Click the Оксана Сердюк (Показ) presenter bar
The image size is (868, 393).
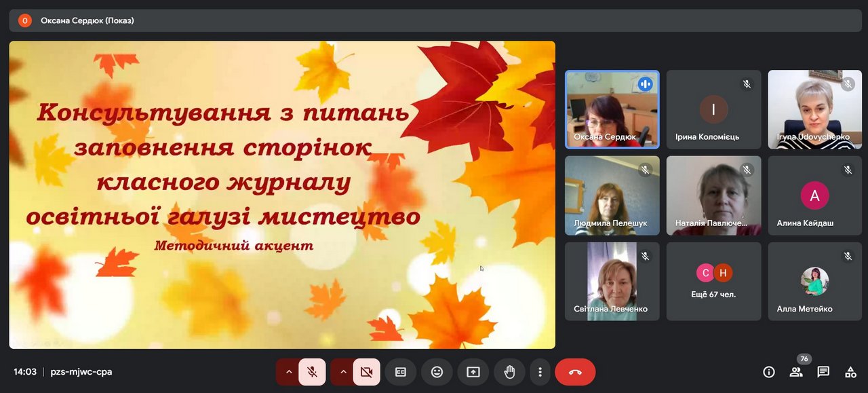[434, 20]
